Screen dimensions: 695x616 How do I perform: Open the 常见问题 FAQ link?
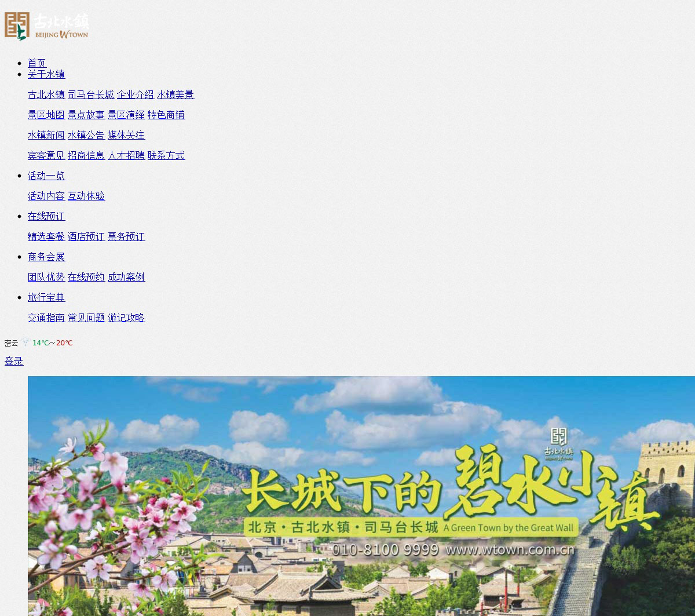[x=86, y=318]
